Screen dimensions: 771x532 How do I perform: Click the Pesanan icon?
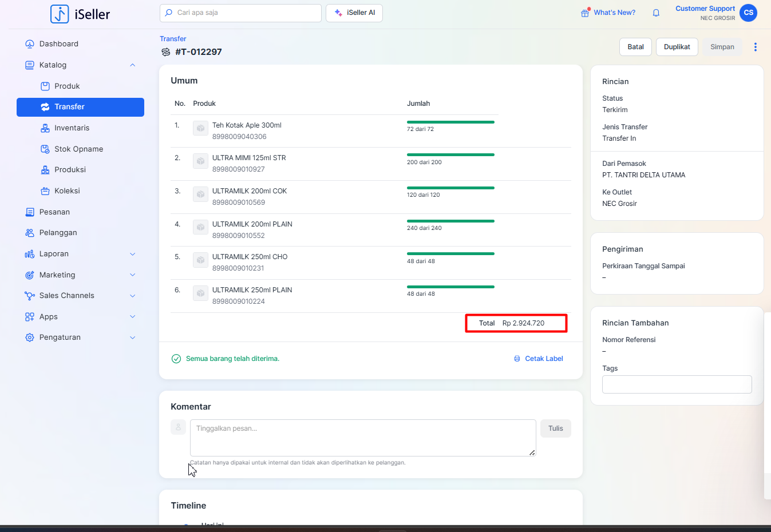click(30, 212)
